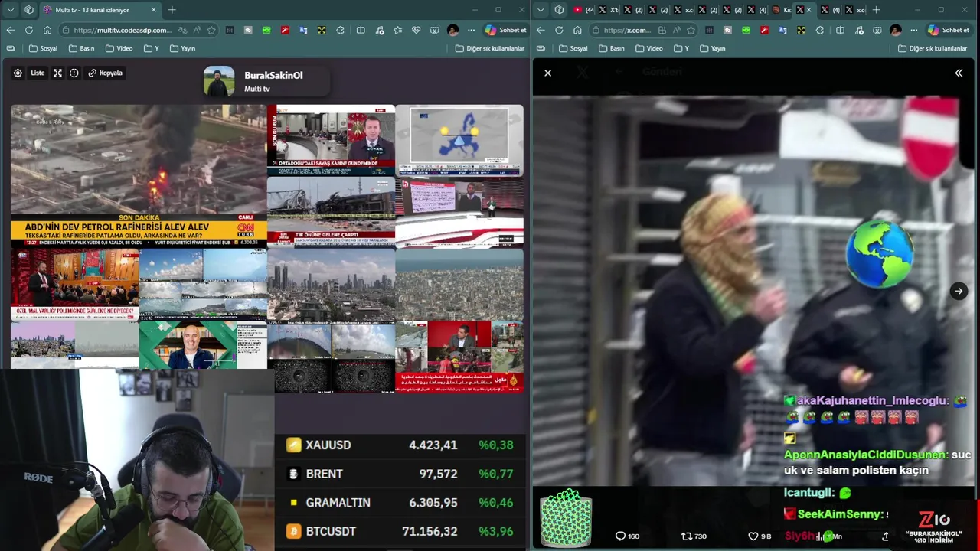This screenshot has height=551, width=980.
Task: Take screenshot tool in Multi tv window
Action: [x=434, y=30]
